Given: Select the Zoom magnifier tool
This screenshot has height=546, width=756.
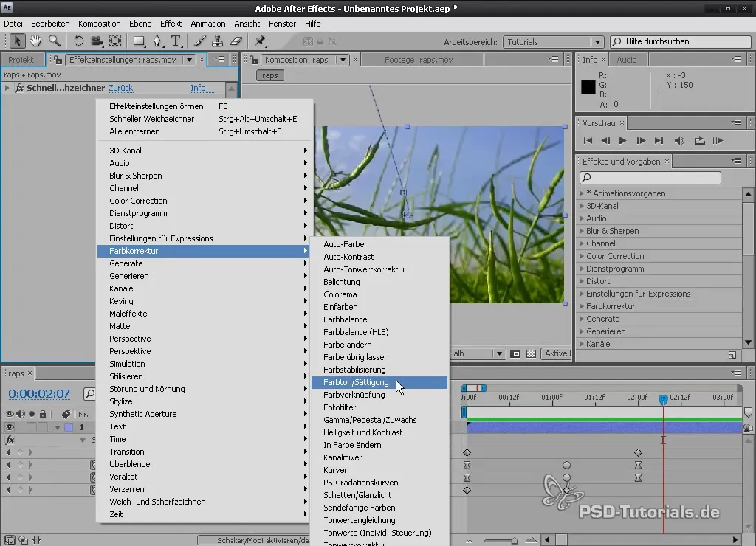Looking at the screenshot, I should 54,41.
